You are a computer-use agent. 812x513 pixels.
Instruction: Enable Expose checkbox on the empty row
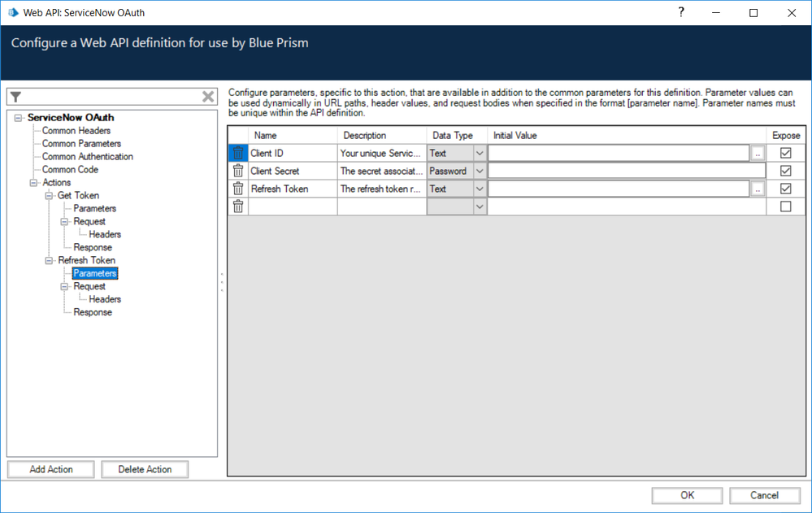click(x=785, y=207)
